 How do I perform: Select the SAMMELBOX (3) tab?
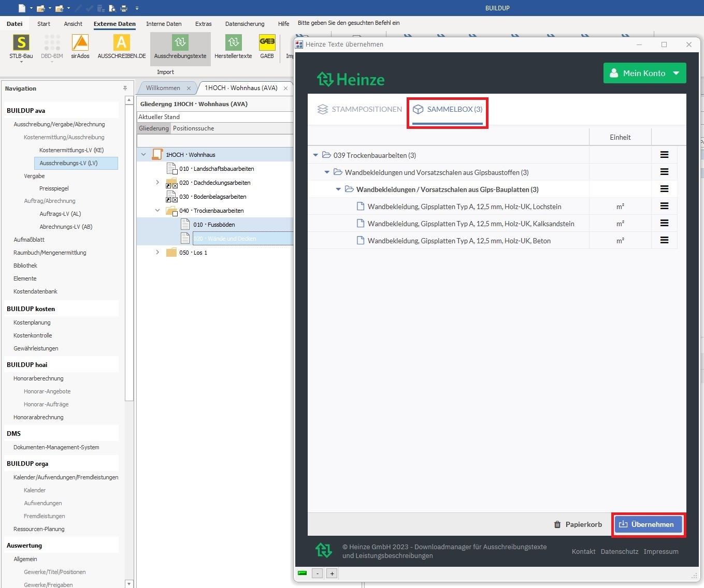point(448,109)
